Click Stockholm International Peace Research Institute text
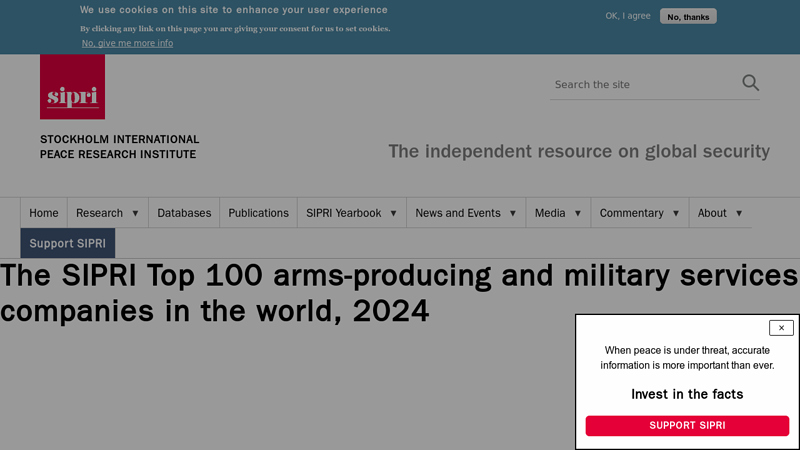 coord(120,147)
